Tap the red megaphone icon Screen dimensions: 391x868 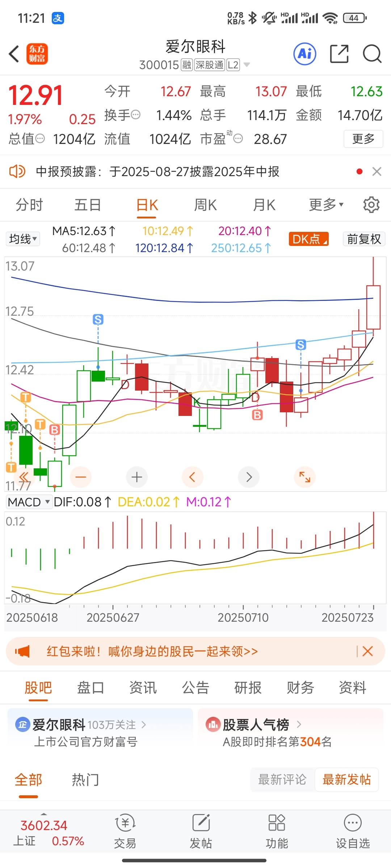click(x=22, y=651)
